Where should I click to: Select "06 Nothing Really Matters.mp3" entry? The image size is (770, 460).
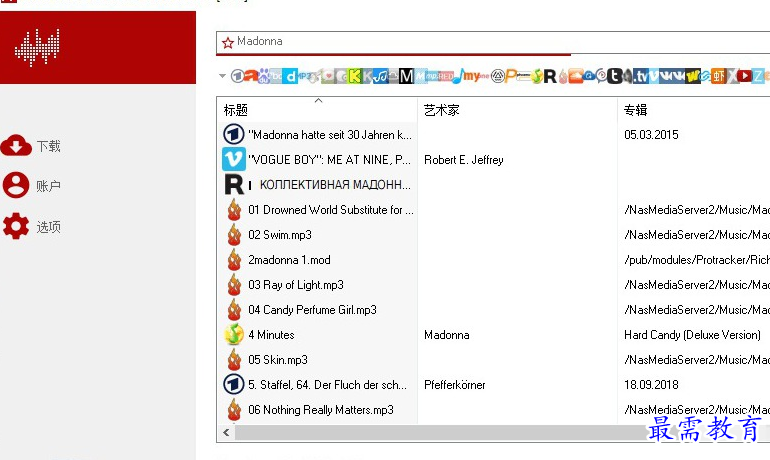click(x=321, y=409)
